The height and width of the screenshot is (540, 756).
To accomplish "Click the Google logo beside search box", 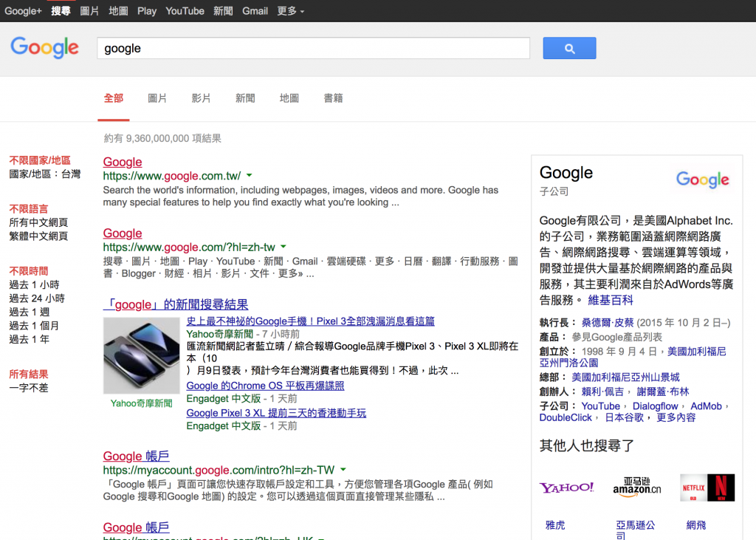I will point(44,47).
